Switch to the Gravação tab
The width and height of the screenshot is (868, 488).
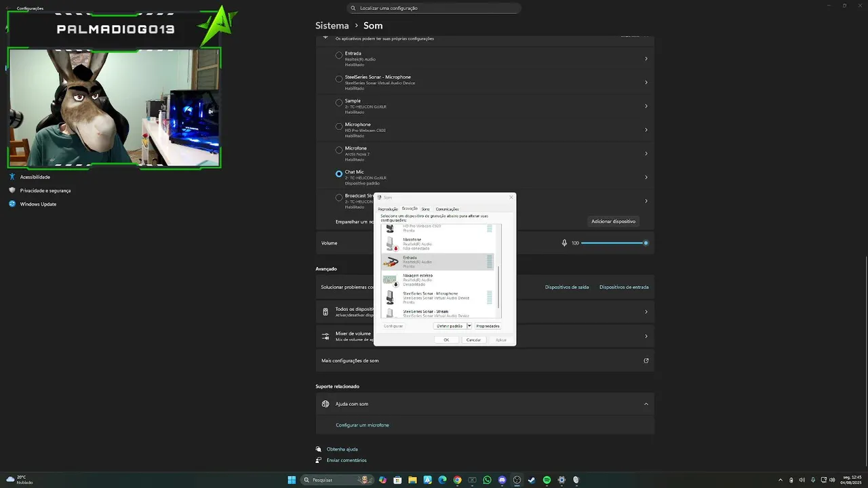click(410, 208)
